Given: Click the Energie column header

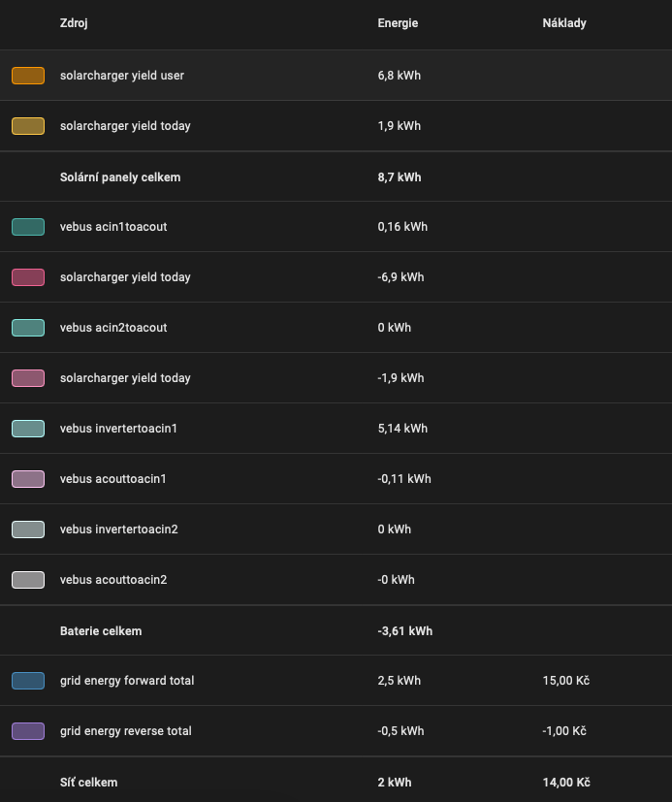Looking at the screenshot, I should (x=398, y=23).
